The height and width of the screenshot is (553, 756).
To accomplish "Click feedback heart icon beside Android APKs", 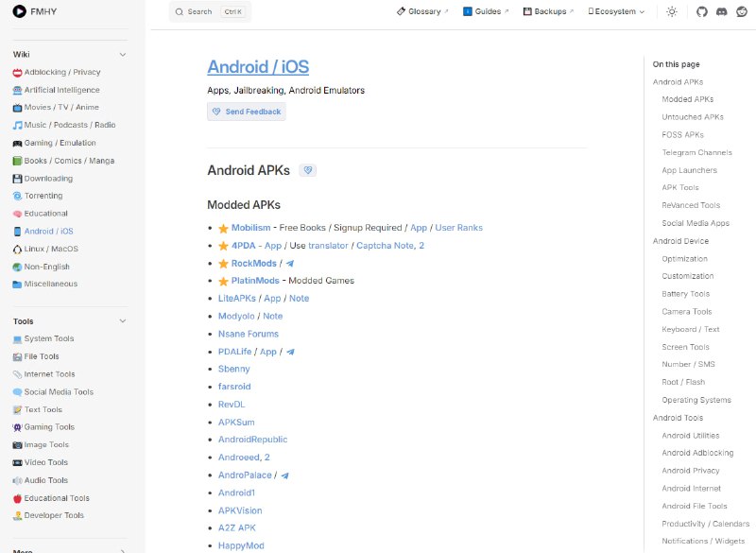I will tap(308, 170).
